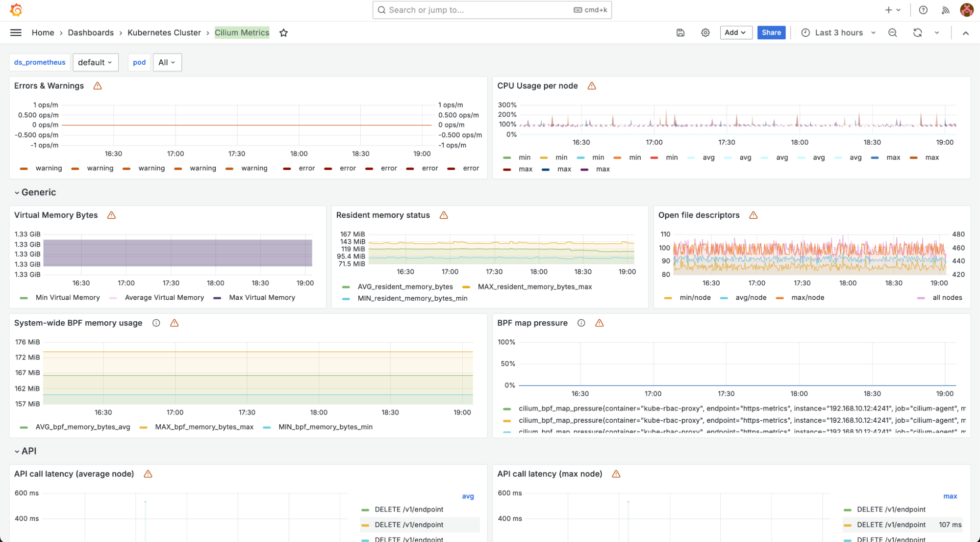This screenshot has height=542, width=980.
Task: Open the Kubernetes Cluster breadcrumb
Action: coord(164,33)
